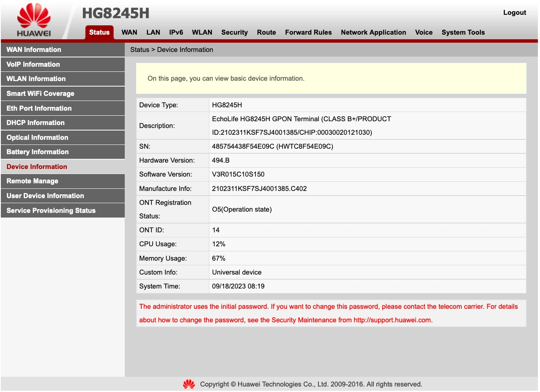
Task: Click the small Huawei logo in the footer
Action: point(189,384)
